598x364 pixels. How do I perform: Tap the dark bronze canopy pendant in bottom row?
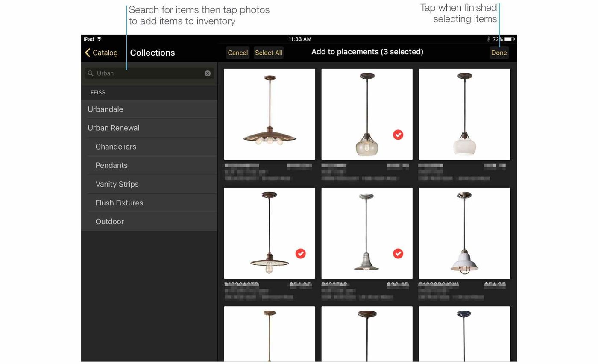367,334
